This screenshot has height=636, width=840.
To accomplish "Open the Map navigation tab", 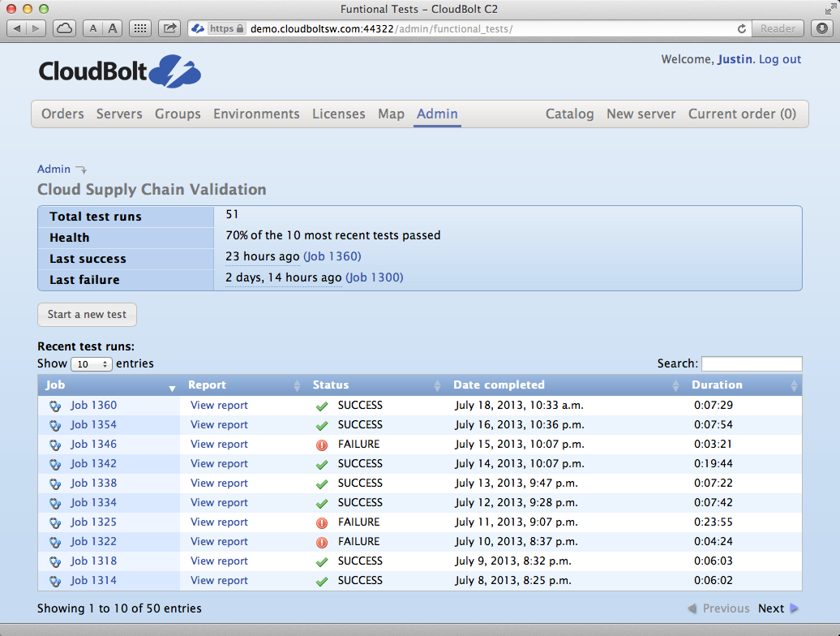I will tap(391, 114).
